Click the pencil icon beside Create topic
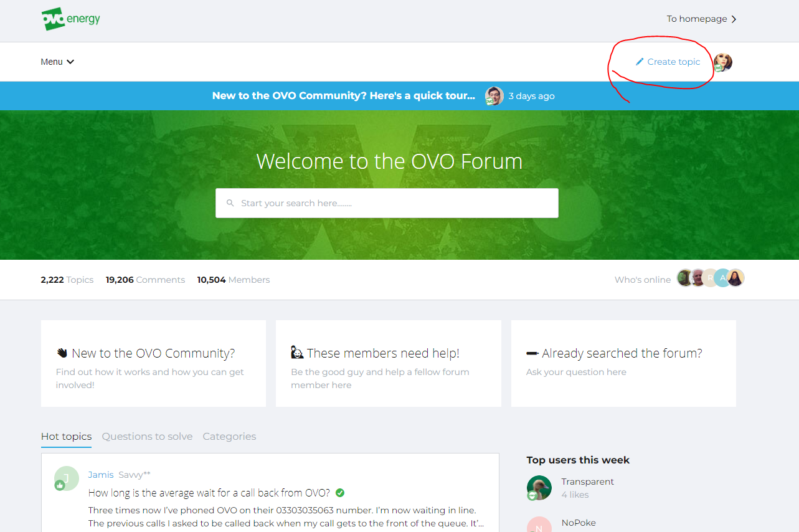 pyautogui.click(x=639, y=62)
